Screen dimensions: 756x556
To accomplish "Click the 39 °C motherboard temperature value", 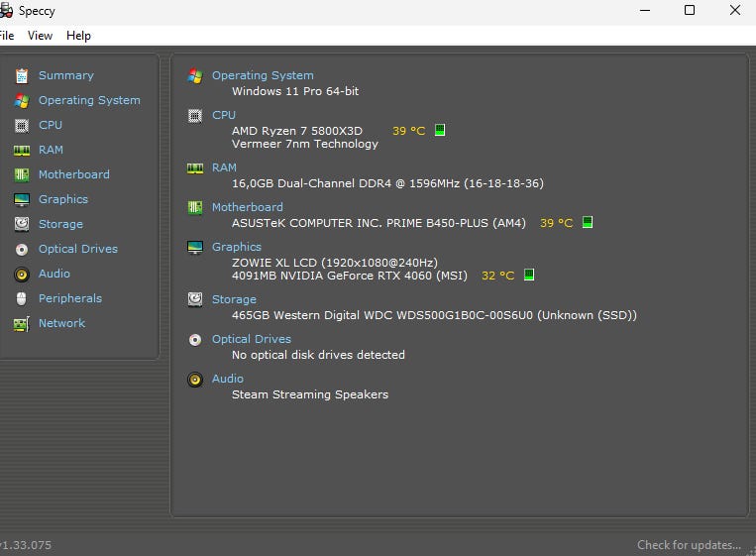I will (557, 223).
